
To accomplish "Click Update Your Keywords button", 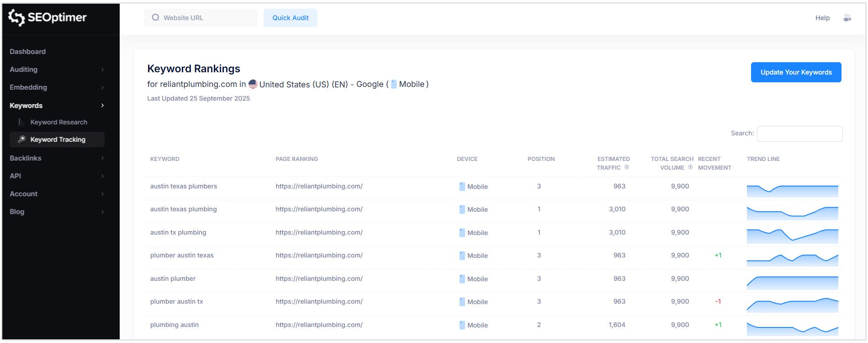I will click(x=796, y=72).
